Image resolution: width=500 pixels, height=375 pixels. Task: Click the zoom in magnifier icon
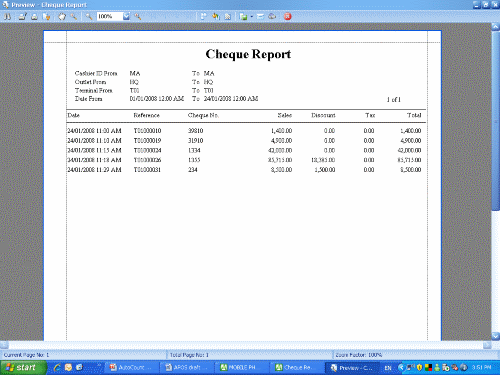(138, 16)
